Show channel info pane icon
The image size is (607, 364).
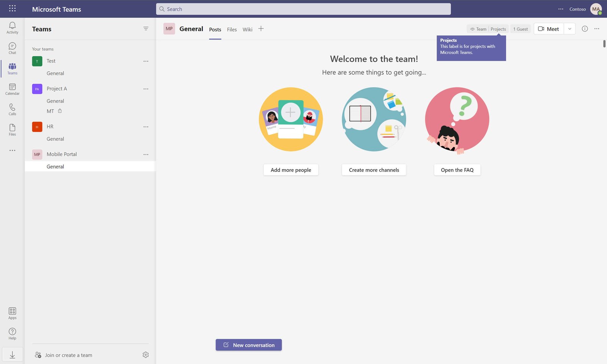click(x=585, y=29)
